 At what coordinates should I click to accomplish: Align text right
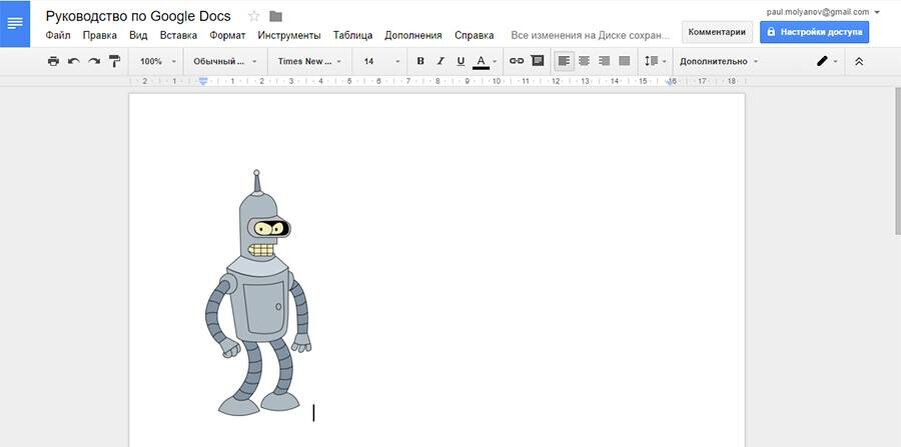tap(604, 61)
